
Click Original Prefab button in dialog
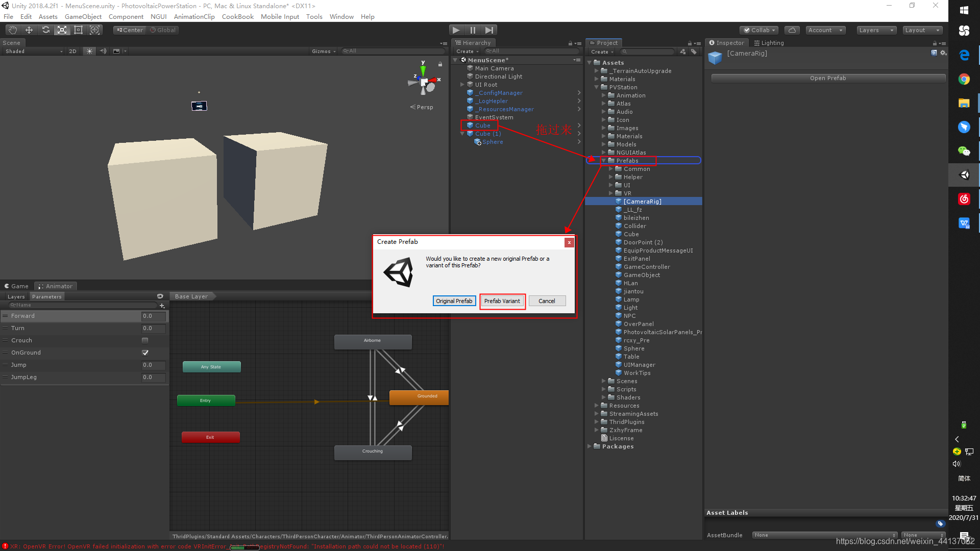click(454, 300)
